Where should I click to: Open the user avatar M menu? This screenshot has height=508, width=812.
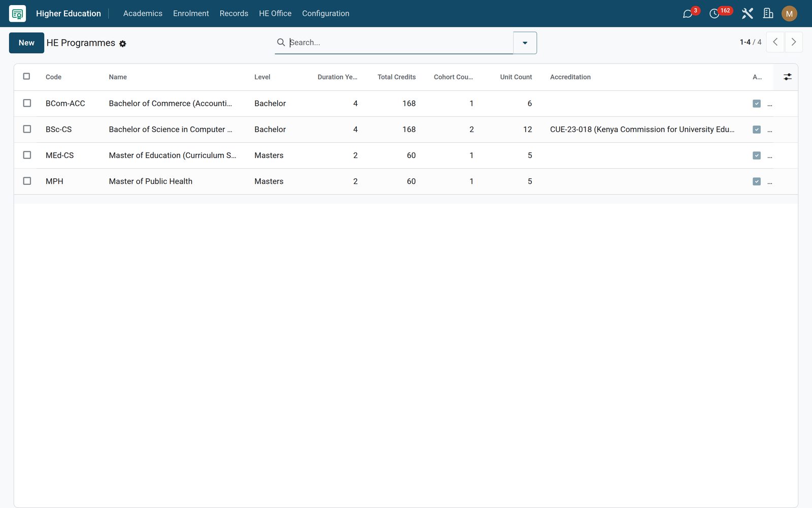click(x=789, y=14)
